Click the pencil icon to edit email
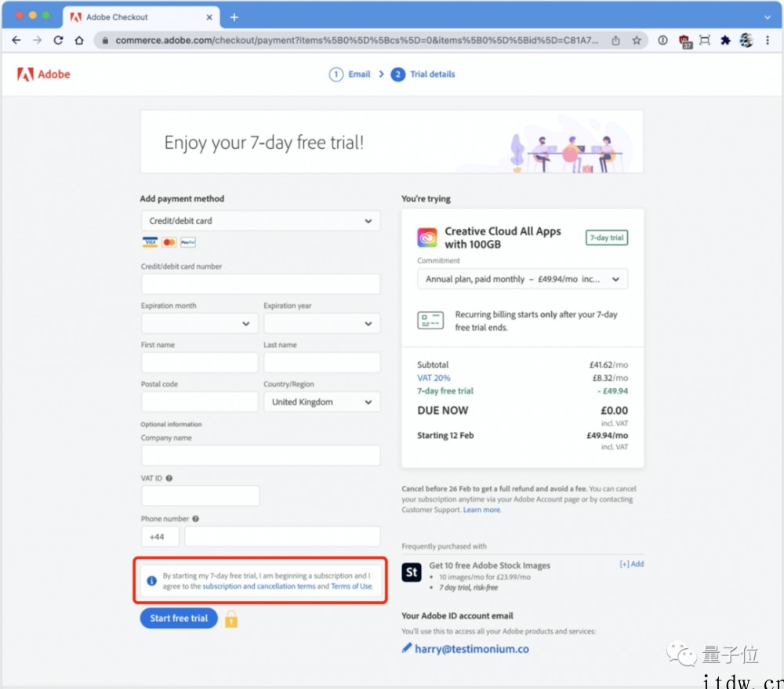 point(406,648)
